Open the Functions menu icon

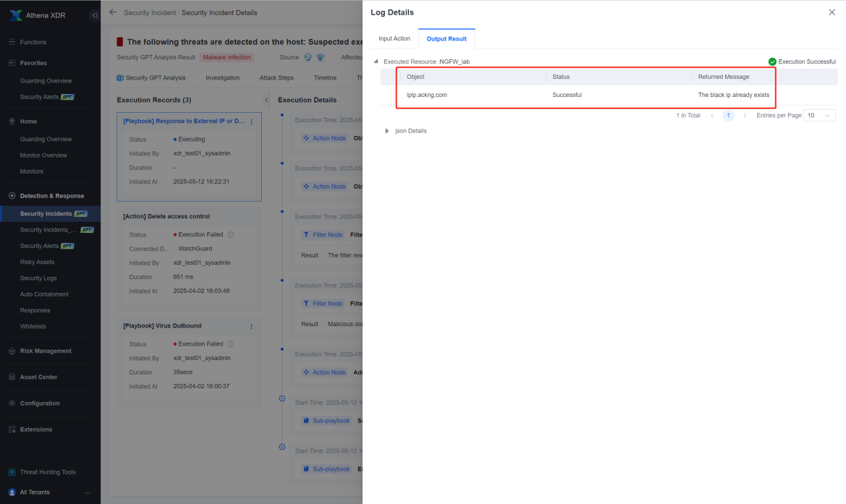pyautogui.click(x=12, y=42)
